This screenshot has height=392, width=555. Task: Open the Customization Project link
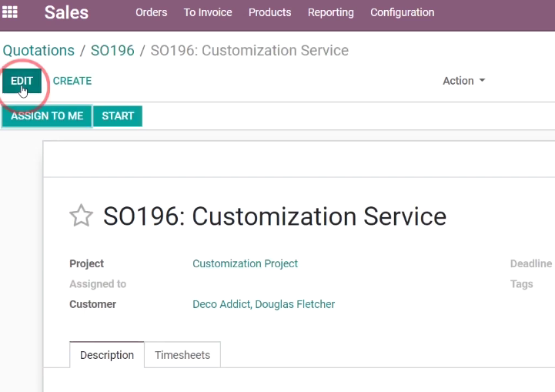click(x=245, y=263)
